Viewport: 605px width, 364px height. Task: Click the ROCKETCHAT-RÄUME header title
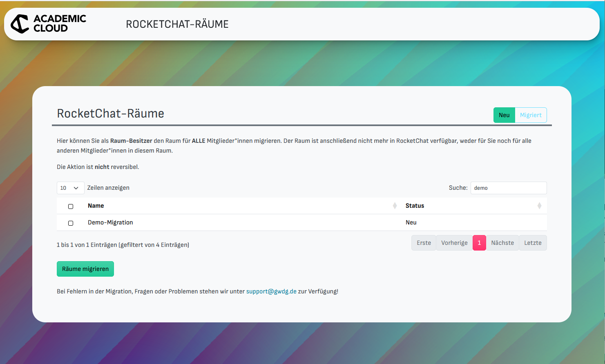[177, 24]
